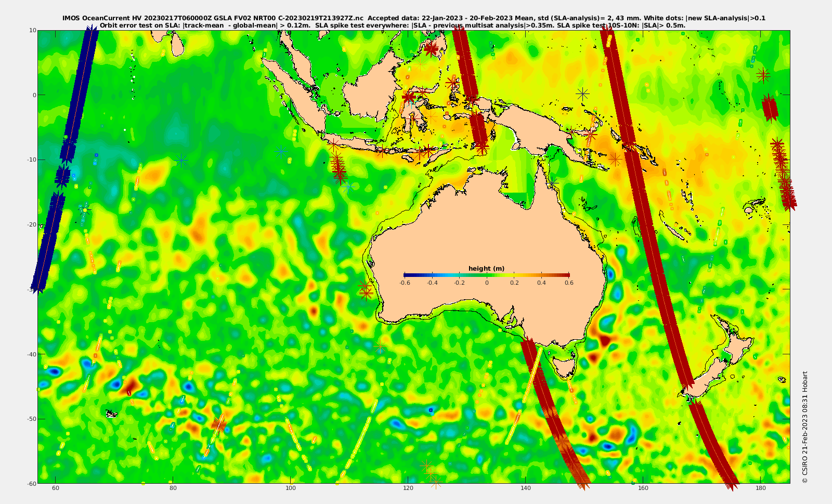This screenshot has height=504, width=832.
Task: Click the 0.4 colorbar tick label
Action: (542, 283)
